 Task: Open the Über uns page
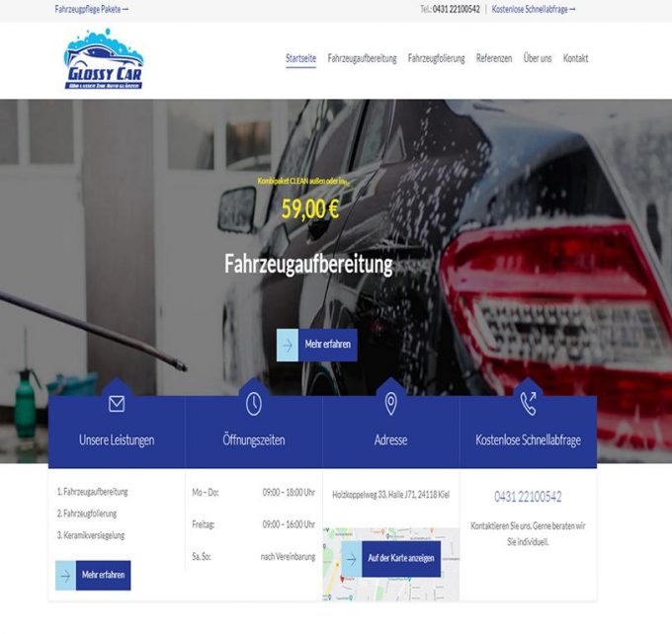coord(538,58)
